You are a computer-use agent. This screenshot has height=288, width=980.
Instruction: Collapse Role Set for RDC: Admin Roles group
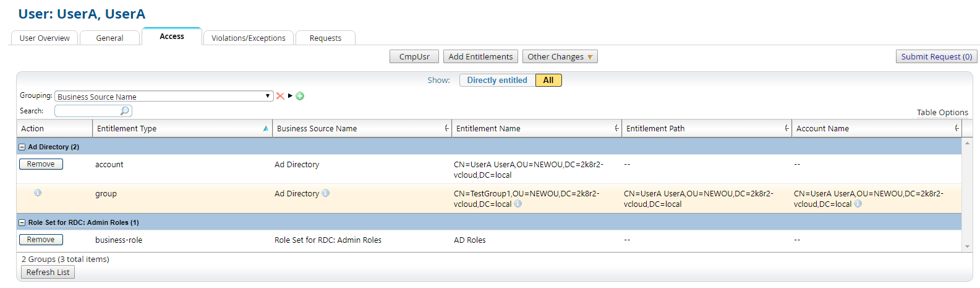click(x=22, y=223)
